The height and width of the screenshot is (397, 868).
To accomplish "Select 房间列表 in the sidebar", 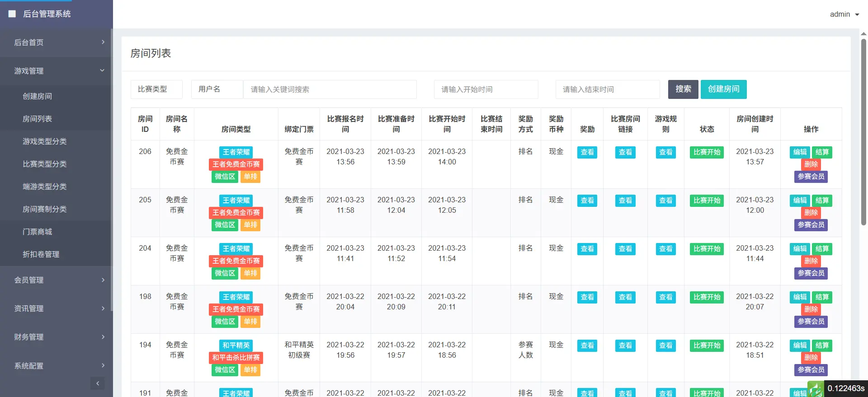I will pyautogui.click(x=56, y=119).
